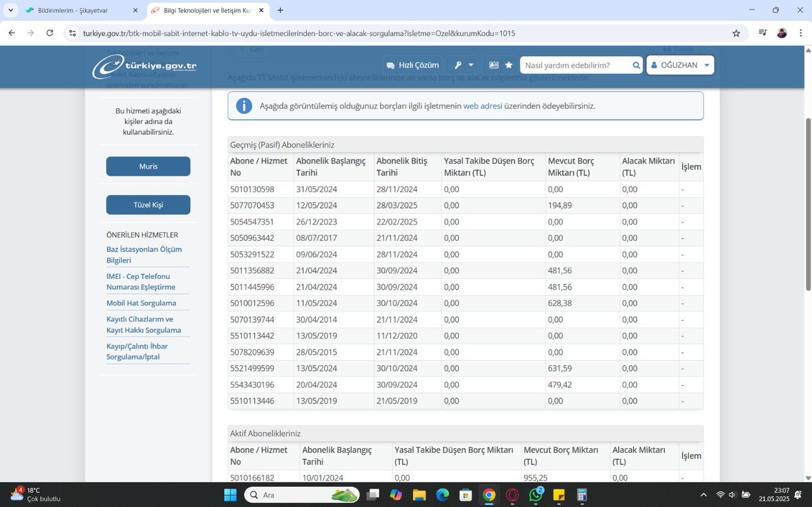The image size is (812, 507).
Task: Open a new browser tab
Action: point(280,10)
